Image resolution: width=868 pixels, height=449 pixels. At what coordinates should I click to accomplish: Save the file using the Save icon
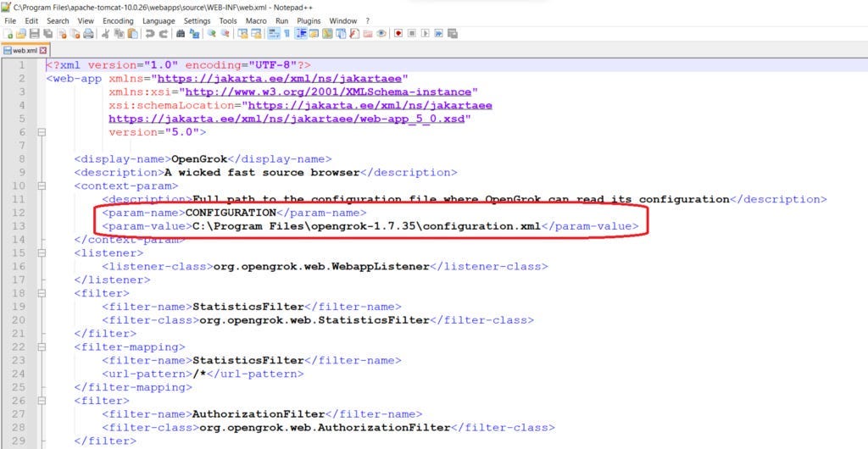click(x=34, y=34)
